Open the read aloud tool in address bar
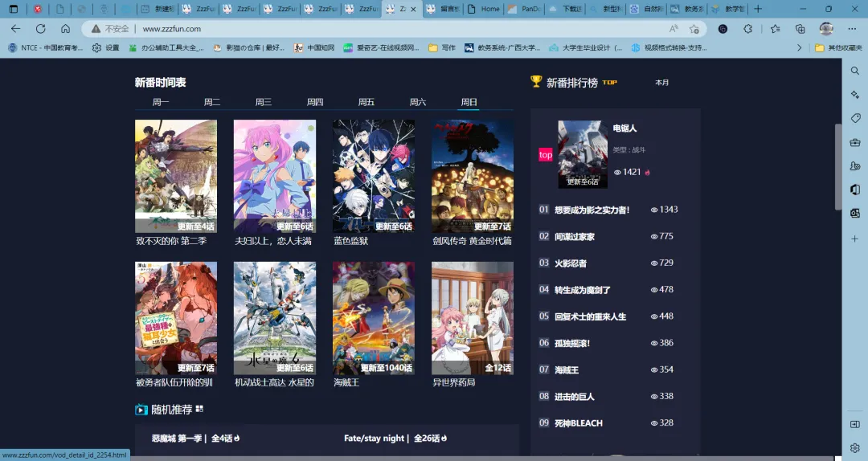868x461 pixels. tap(674, 29)
